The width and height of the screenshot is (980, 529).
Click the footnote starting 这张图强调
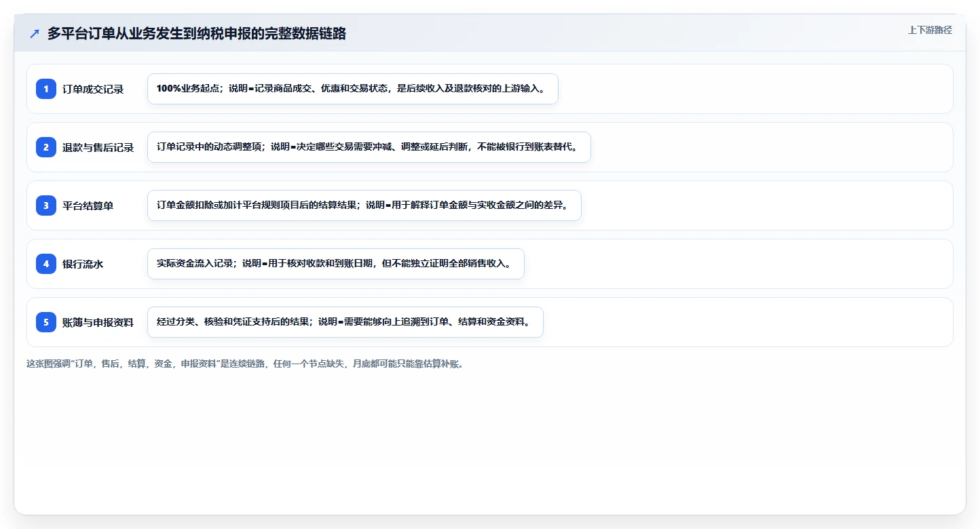coord(245,364)
